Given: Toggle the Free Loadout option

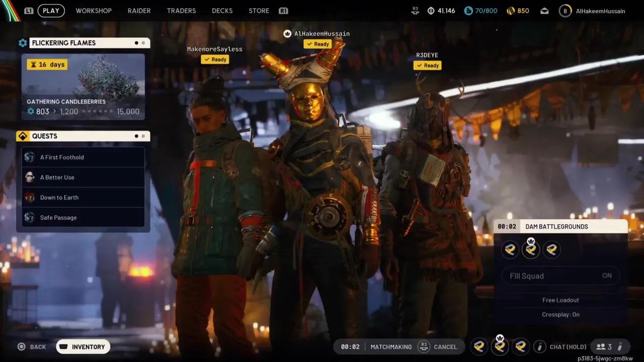Looking at the screenshot, I should coord(560,300).
